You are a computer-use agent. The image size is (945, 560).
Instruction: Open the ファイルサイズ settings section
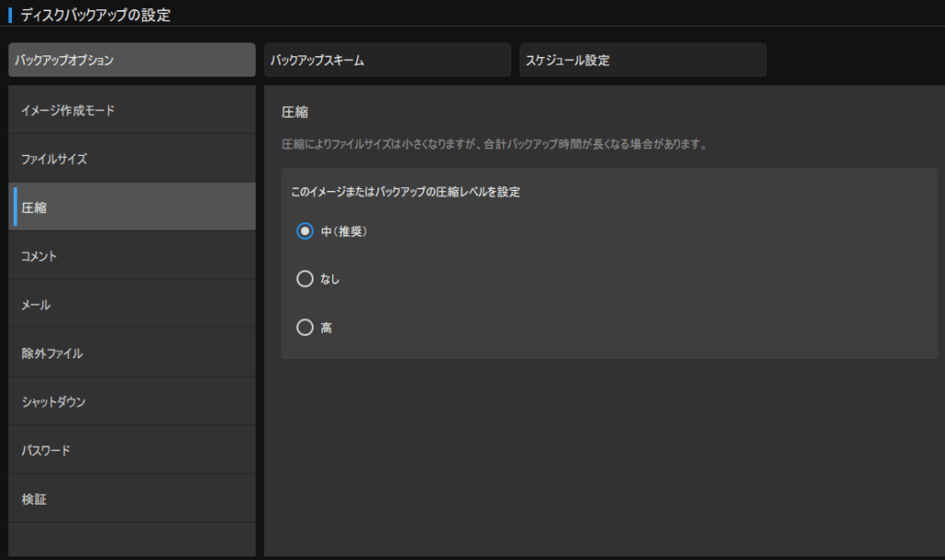pyautogui.click(x=132, y=159)
